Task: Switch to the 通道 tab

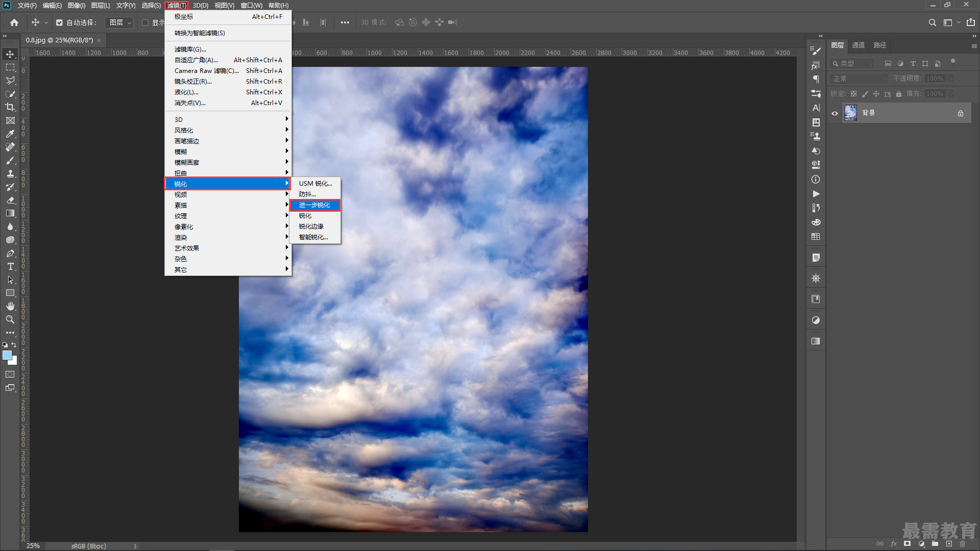Action: [x=859, y=45]
